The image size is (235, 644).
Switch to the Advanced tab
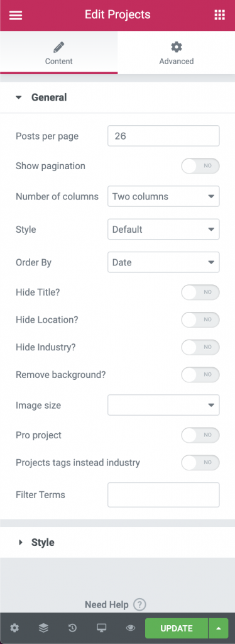click(177, 53)
